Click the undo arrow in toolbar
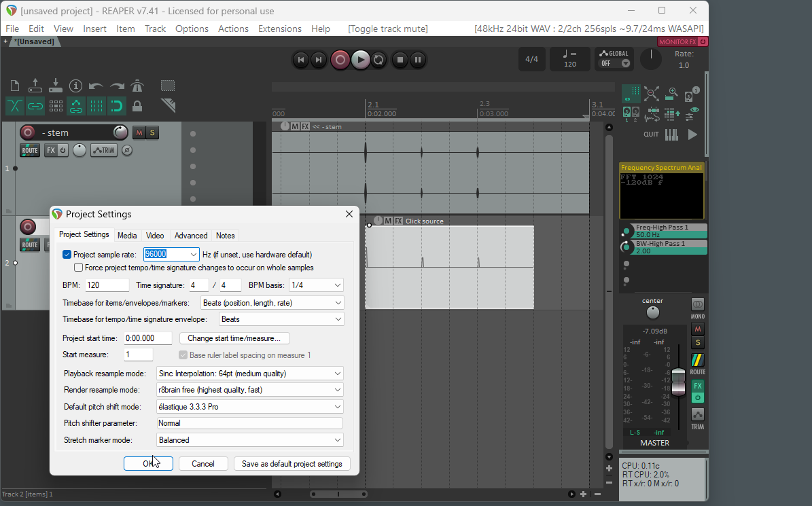This screenshot has height=506, width=812. click(96, 86)
